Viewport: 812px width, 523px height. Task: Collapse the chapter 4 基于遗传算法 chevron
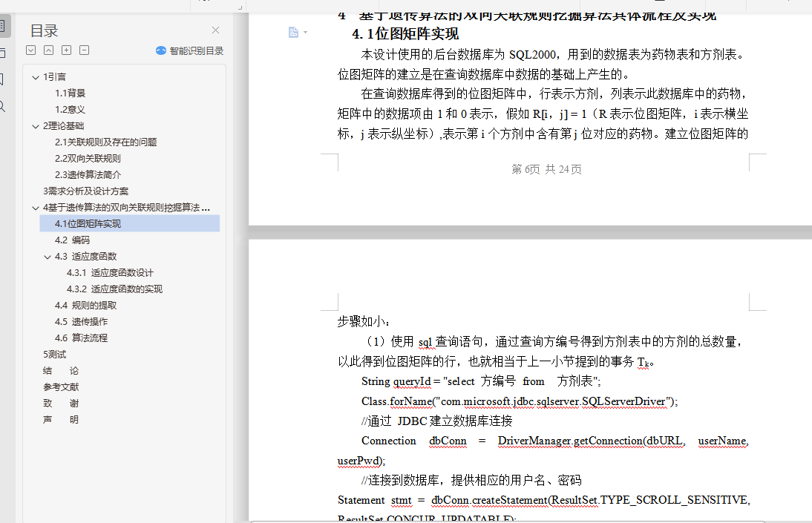pos(35,208)
